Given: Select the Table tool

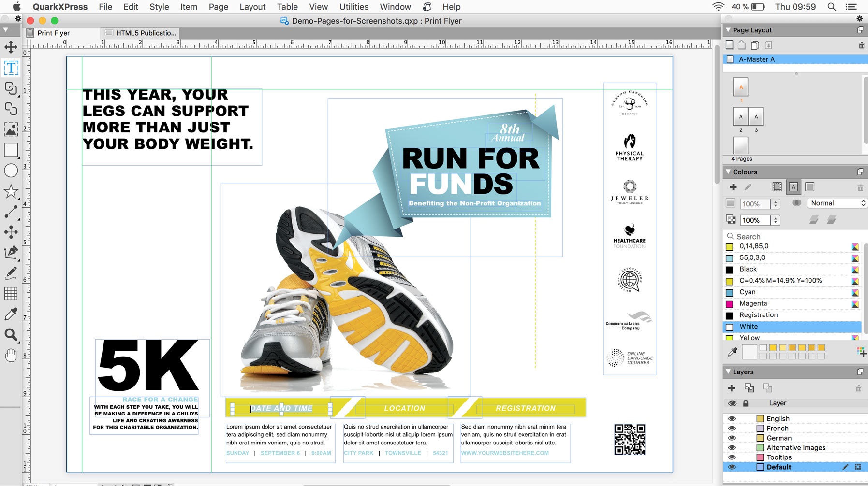Looking at the screenshot, I should coord(11,293).
